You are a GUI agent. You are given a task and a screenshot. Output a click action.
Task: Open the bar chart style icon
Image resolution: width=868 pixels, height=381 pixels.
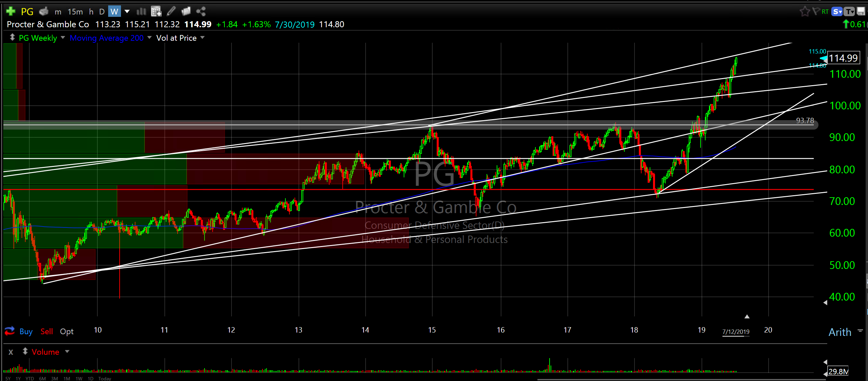point(141,12)
